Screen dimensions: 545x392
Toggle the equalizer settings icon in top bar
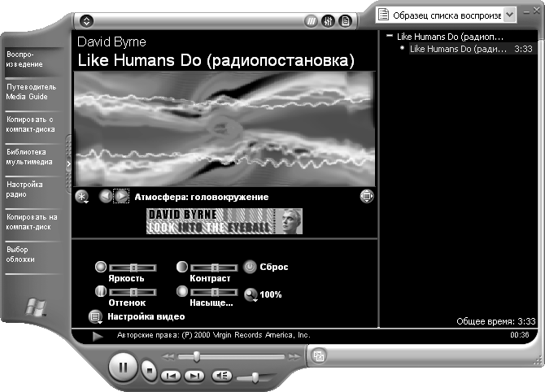tap(328, 21)
